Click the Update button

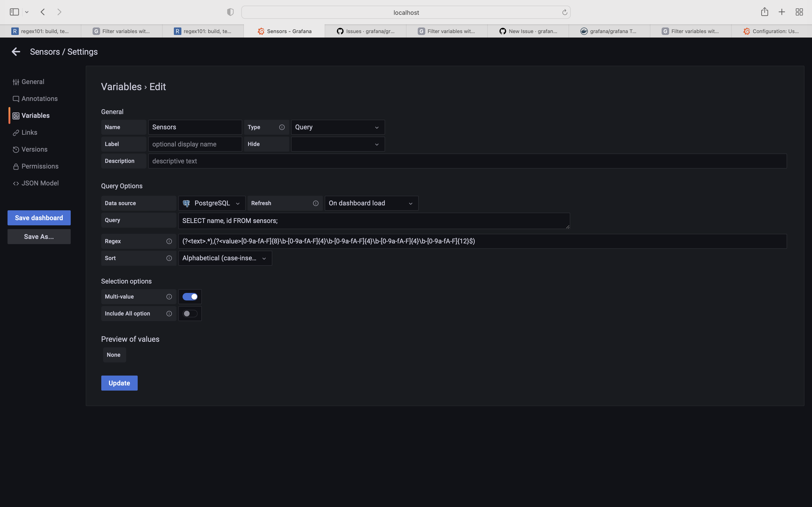point(119,383)
